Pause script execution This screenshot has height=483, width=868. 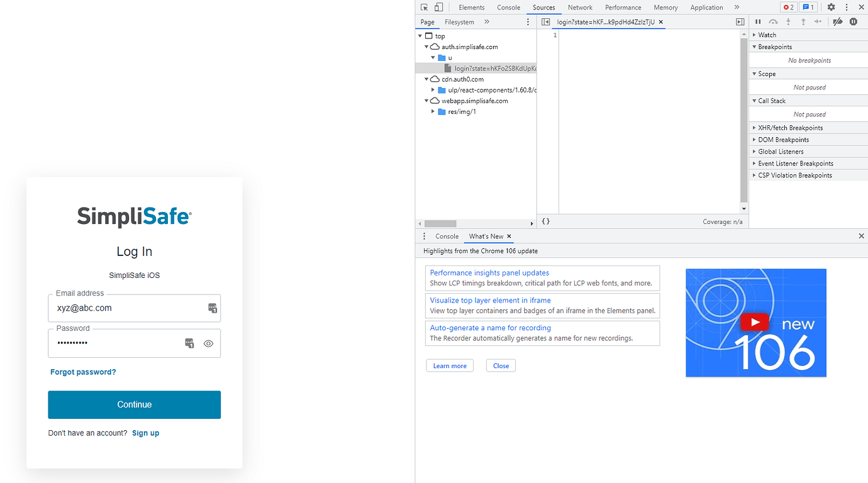click(758, 22)
